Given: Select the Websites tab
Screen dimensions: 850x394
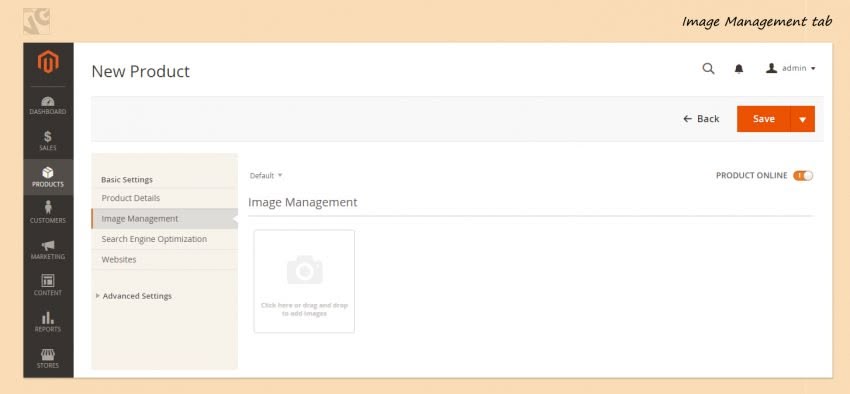Looking at the screenshot, I should tap(164, 260).
